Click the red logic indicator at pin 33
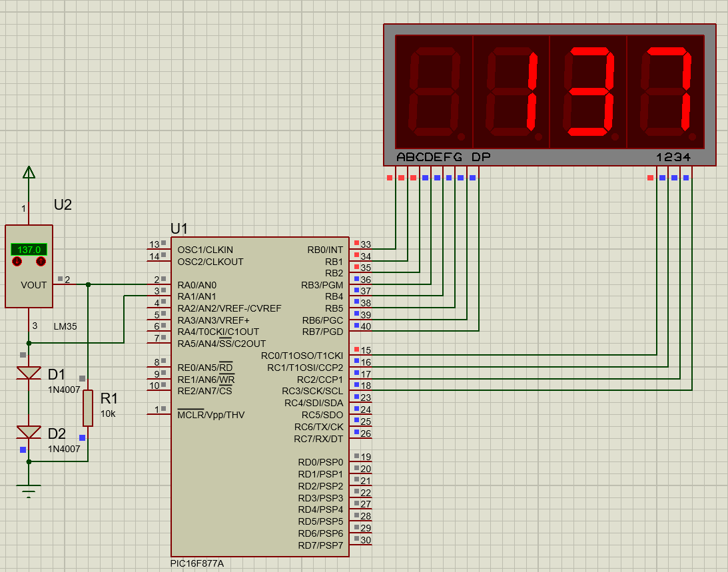This screenshot has height=572, width=728. [x=356, y=243]
